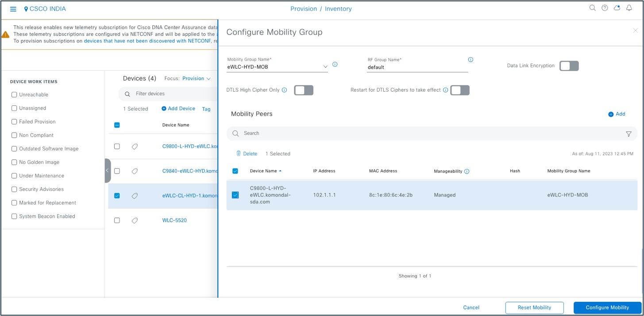
Task: Click the notifications bell icon
Action: [x=629, y=8]
